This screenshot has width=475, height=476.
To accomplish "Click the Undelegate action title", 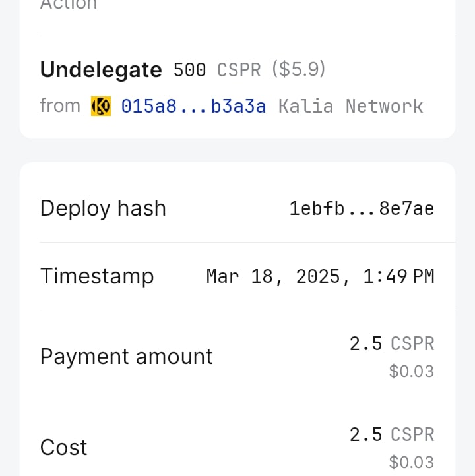I will [x=101, y=70].
